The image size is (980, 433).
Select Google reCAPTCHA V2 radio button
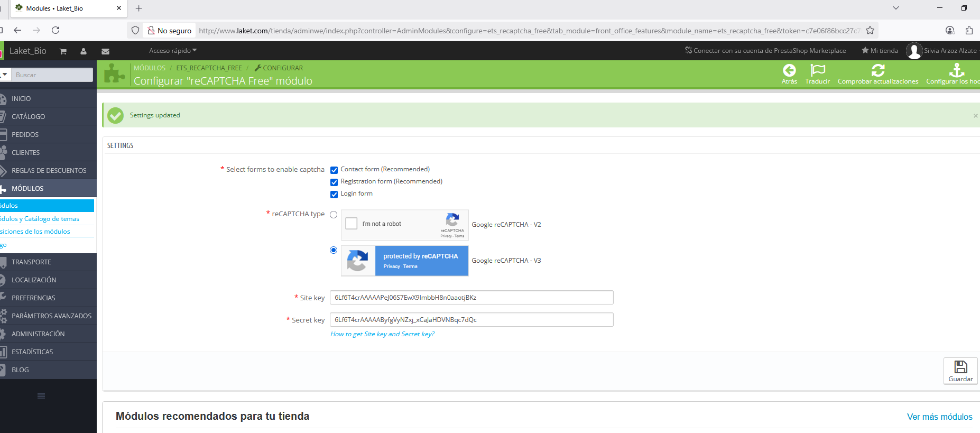(334, 215)
